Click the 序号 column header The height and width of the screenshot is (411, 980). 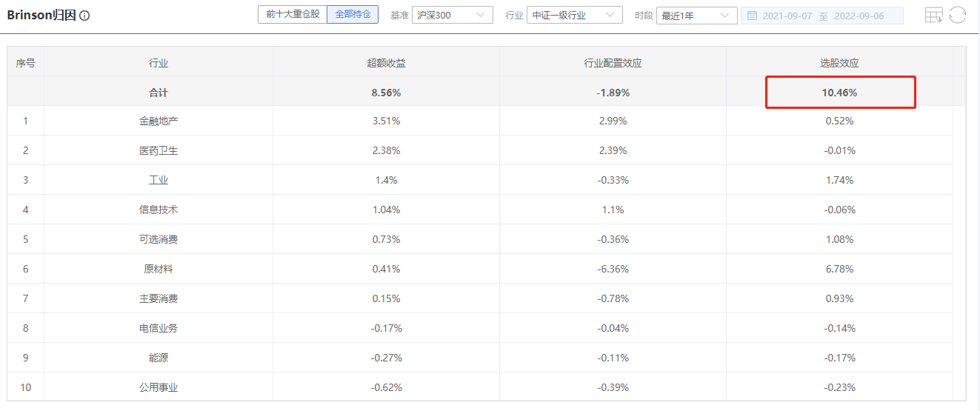[26, 63]
